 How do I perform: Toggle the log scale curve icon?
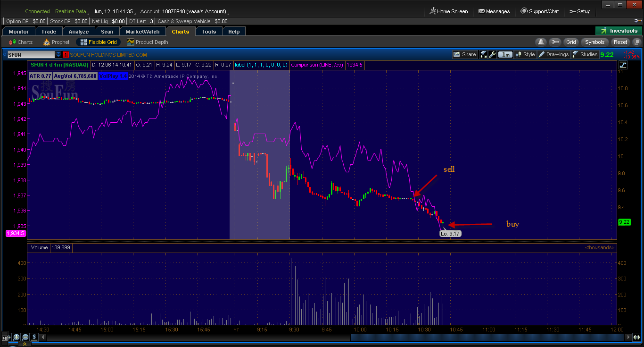tap(623, 65)
